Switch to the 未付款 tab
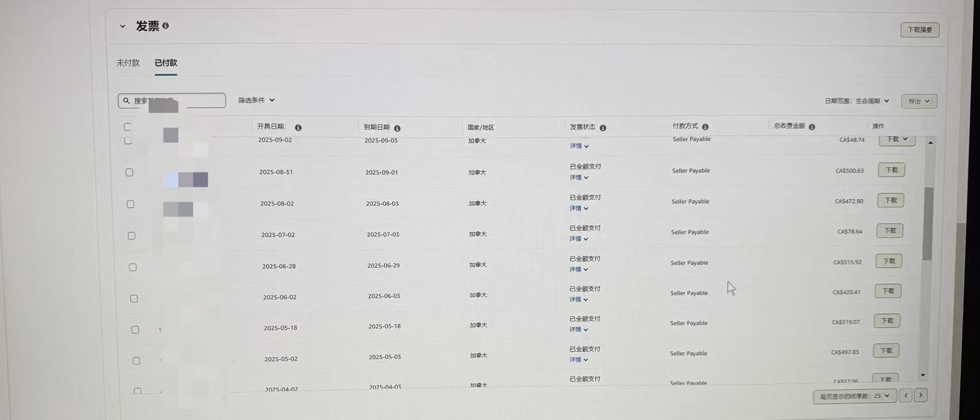 (128, 63)
